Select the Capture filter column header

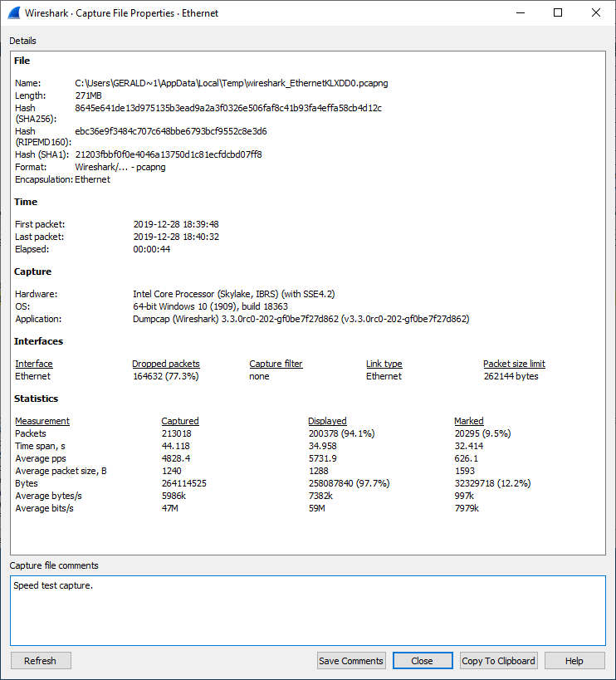[x=276, y=364]
